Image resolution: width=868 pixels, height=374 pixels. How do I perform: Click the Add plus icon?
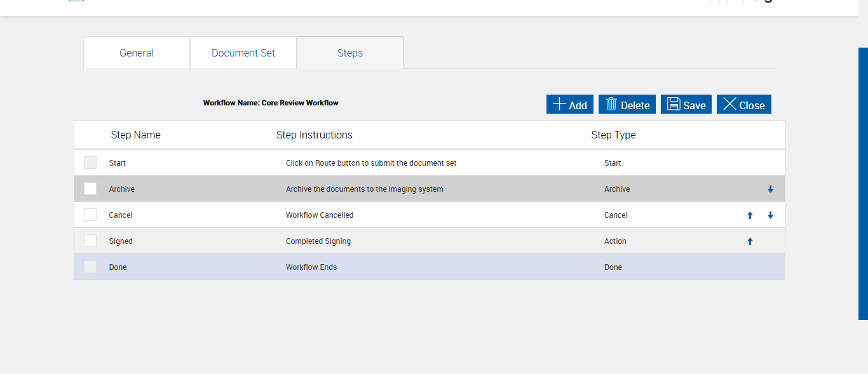pyautogui.click(x=559, y=105)
